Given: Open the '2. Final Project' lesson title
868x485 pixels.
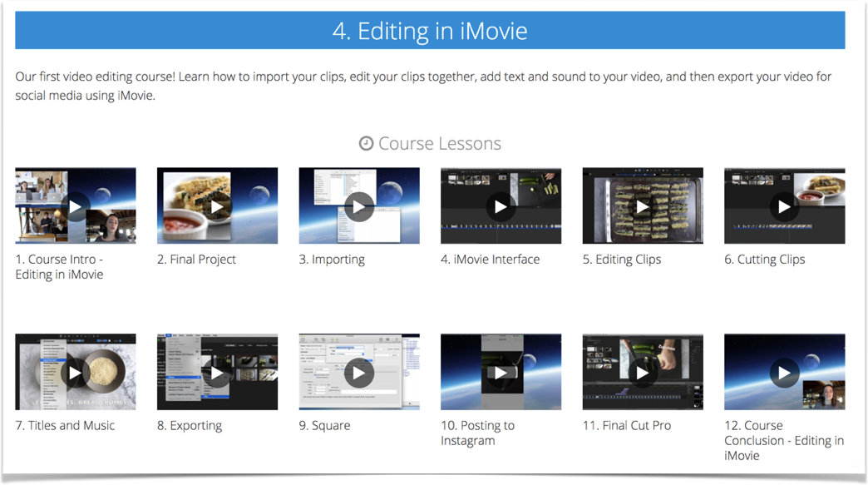Looking at the screenshot, I should (x=196, y=260).
